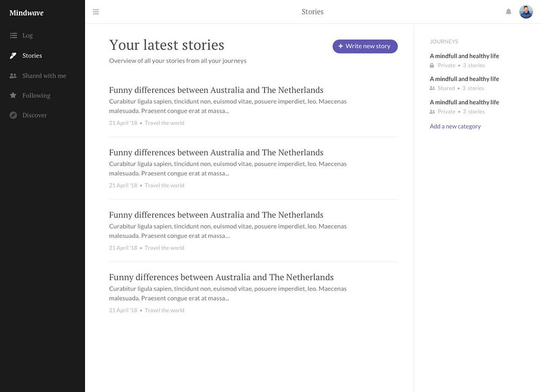This screenshot has height=392, width=541.
Task: Click the Discover compass icon
Action: click(x=13, y=115)
